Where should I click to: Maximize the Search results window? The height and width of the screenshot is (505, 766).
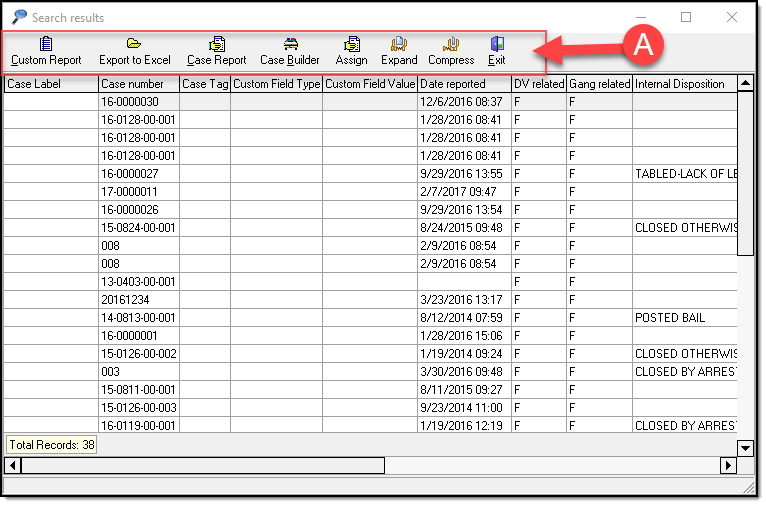click(686, 17)
